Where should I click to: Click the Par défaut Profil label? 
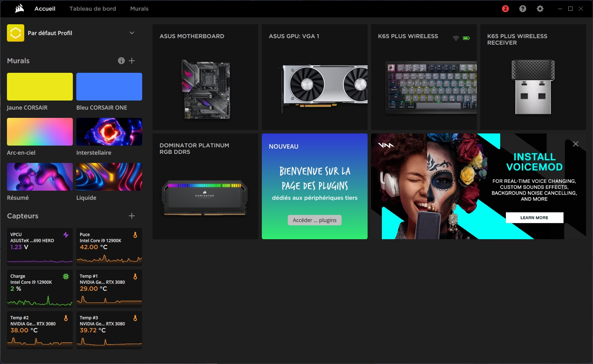50,33
